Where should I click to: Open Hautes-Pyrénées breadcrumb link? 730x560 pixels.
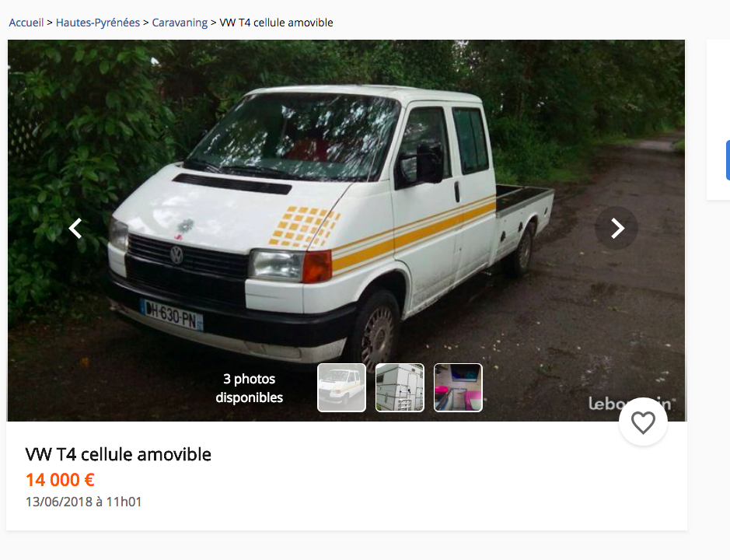click(x=98, y=23)
